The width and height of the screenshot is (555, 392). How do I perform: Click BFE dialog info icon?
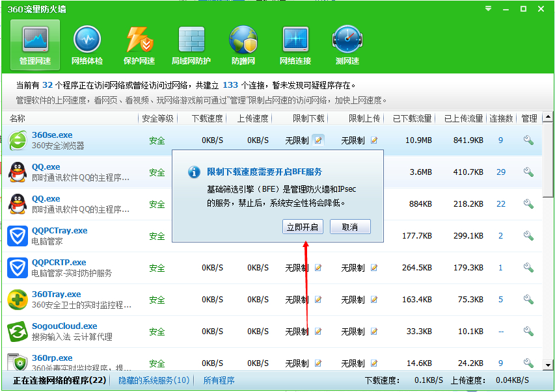coord(194,172)
